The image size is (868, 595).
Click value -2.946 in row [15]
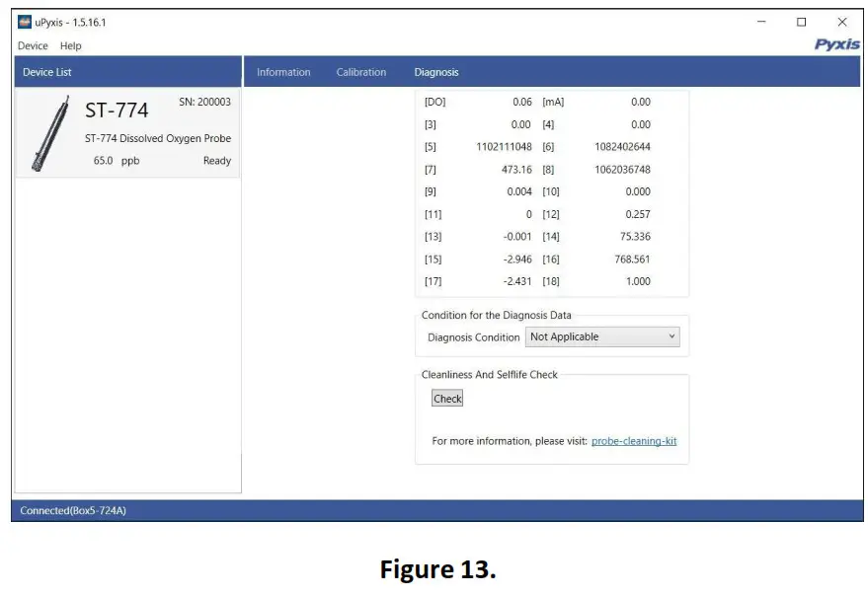(x=517, y=259)
